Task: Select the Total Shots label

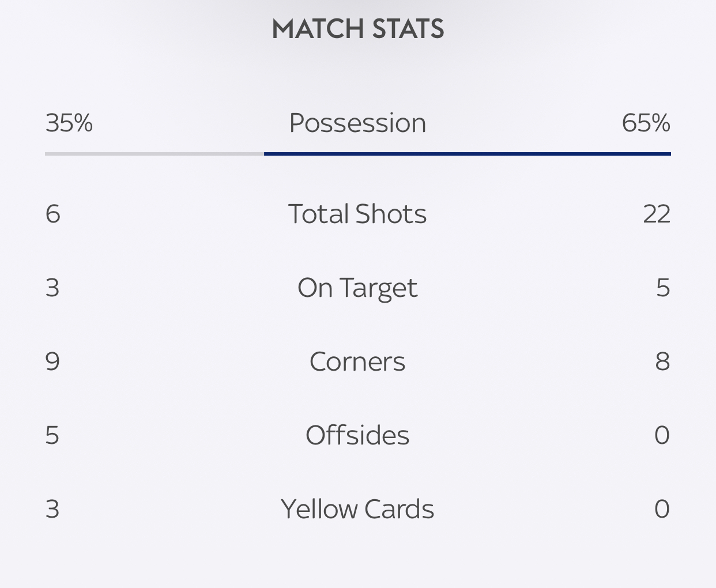Action: point(357,214)
